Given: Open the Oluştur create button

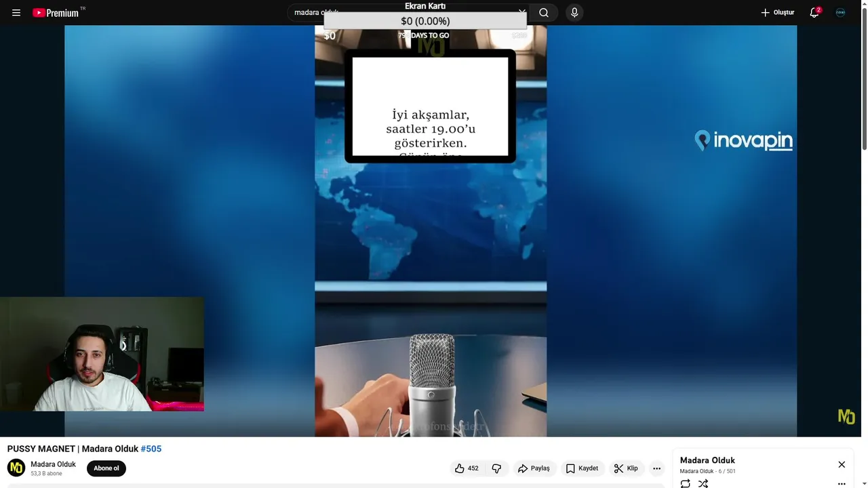Looking at the screenshot, I should 777,12.
